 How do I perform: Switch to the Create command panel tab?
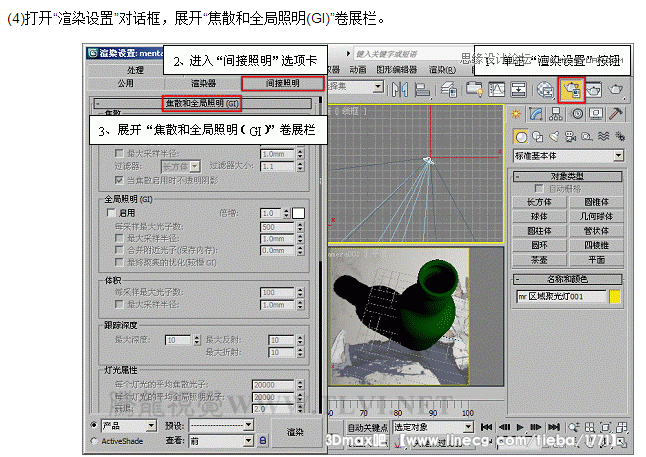(x=516, y=114)
